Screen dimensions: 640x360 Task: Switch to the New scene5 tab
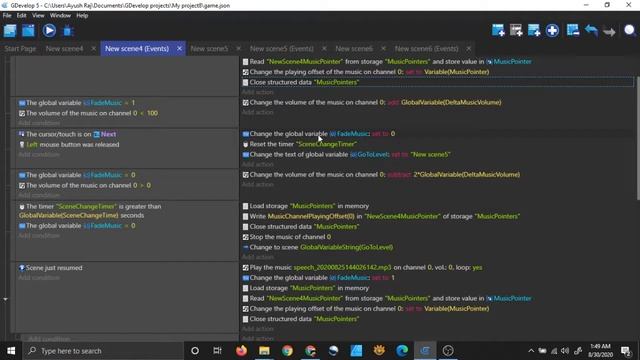[x=209, y=49]
